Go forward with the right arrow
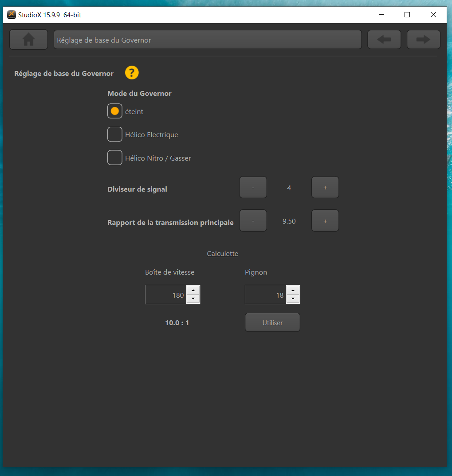 pyautogui.click(x=424, y=39)
